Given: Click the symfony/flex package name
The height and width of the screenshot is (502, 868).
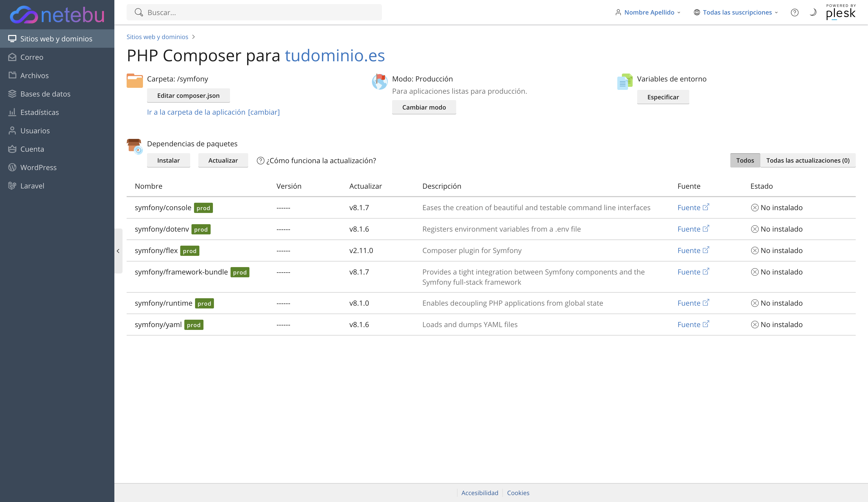Looking at the screenshot, I should (x=156, y=250).
